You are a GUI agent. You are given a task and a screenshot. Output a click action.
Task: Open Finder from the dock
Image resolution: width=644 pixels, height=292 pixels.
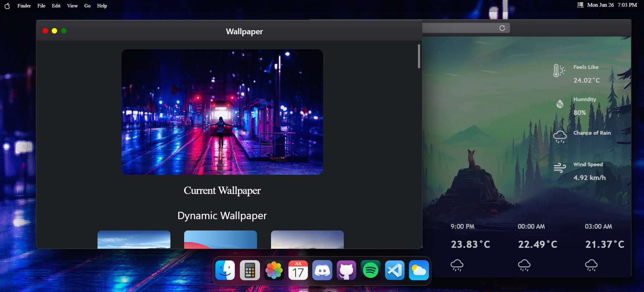coord(225,270)
